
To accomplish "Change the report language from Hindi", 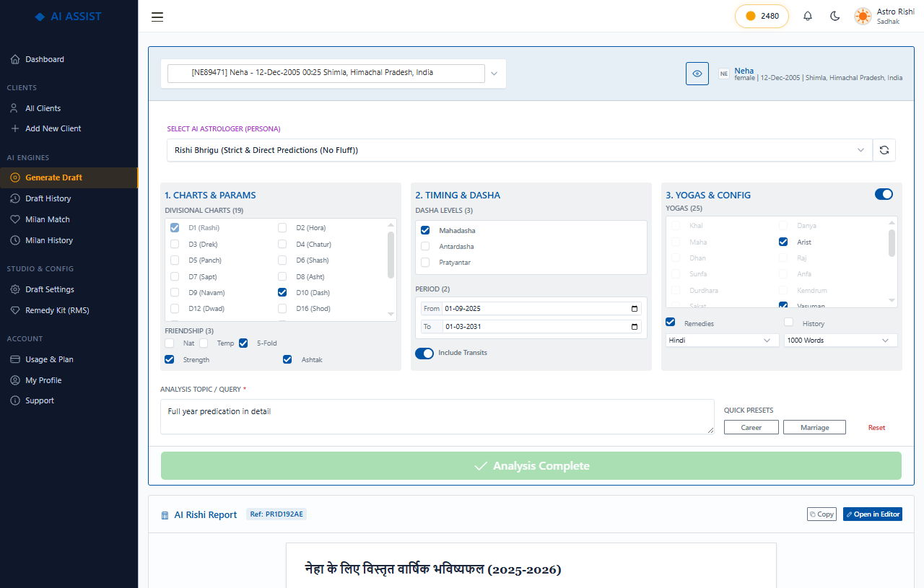I will tap(721, 340).
